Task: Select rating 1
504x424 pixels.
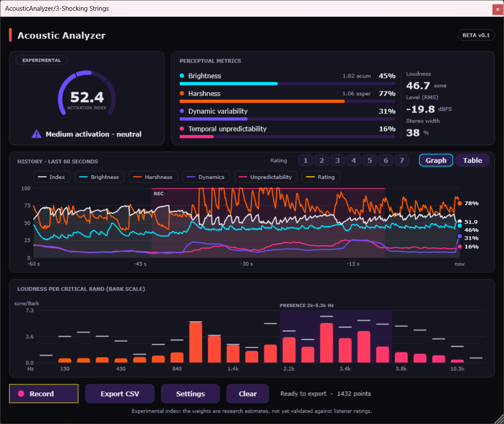Action: [x=306, y=161]
